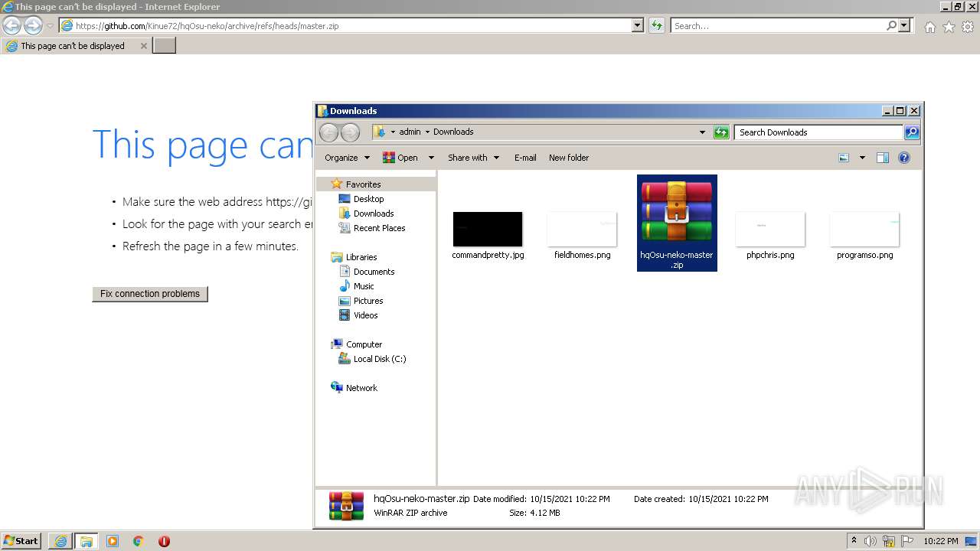Click the Open toolbar button
Viewport: 980px width, 551px height.
pos(401,158)
